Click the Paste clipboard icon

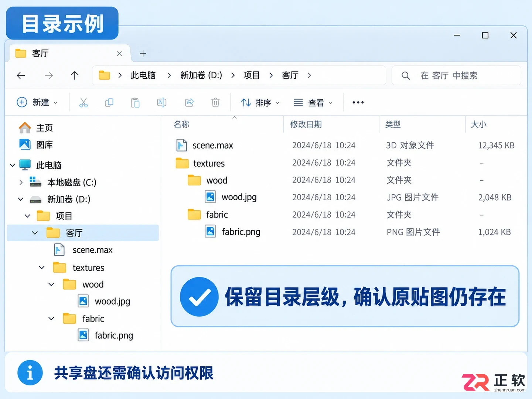(135, 102)
